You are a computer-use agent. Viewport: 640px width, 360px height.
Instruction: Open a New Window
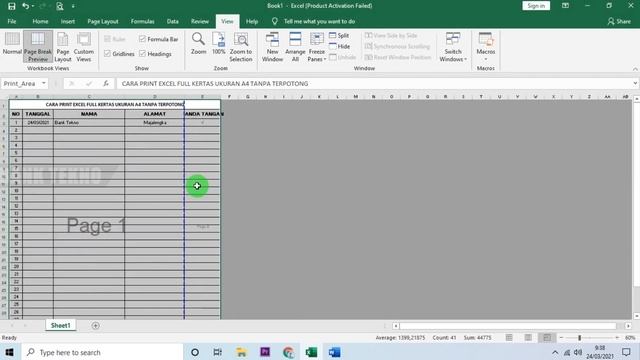[272, 47]
